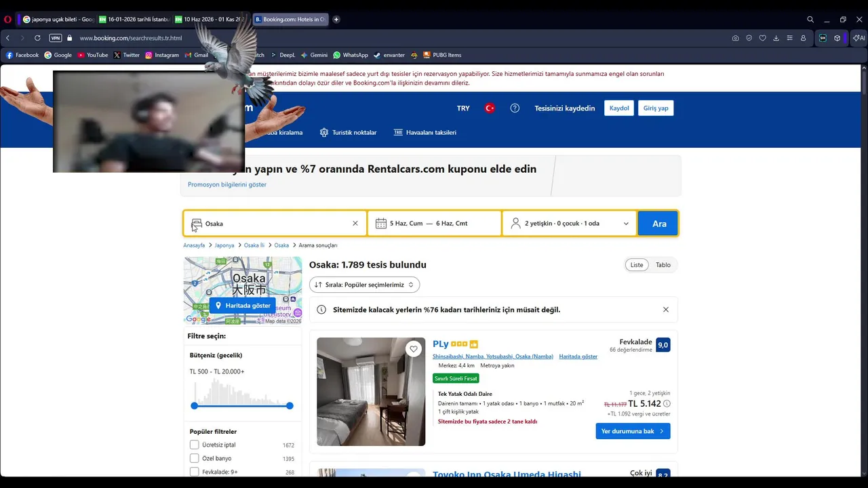The image size is (868, 488).
Task: Open the extensions cube icon
Action: point(837,38)
